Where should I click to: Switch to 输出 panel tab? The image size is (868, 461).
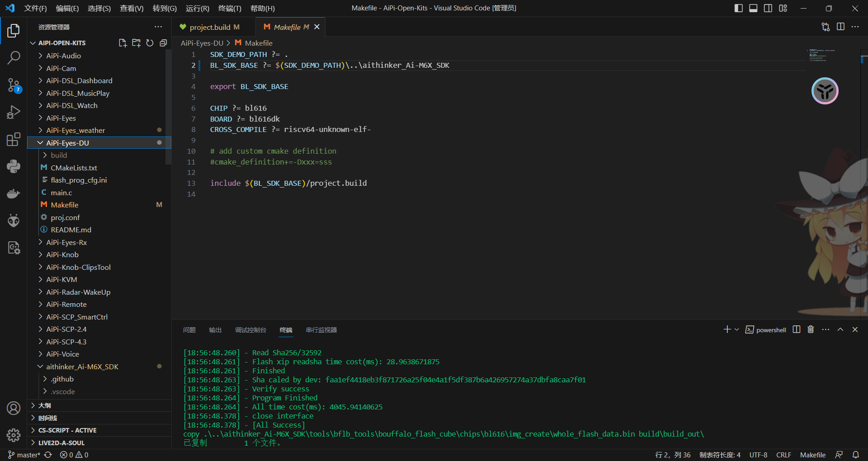pos(215,330)
